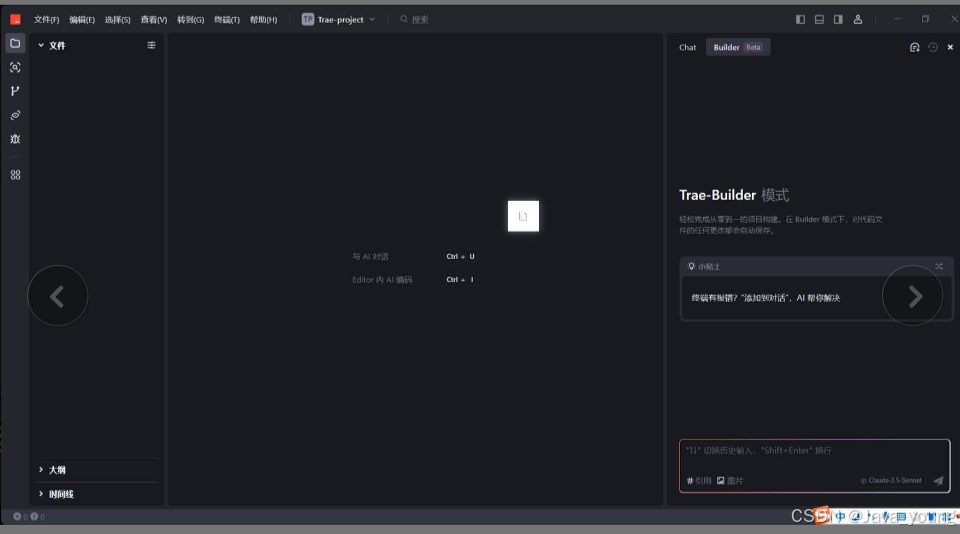Focus the 搜索 search box in title bar
The width and height of the screenshot is (960, 534).
(x=414, y=20)
